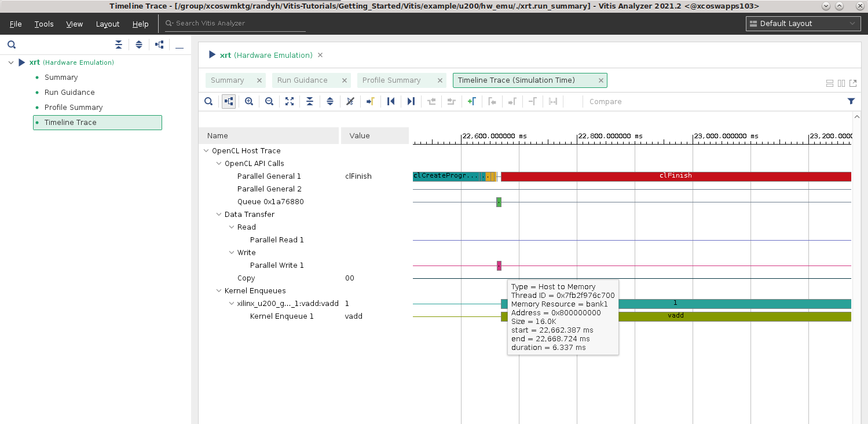
Task: Split the view horizontally using the layout icon
Action: (830, 83)
